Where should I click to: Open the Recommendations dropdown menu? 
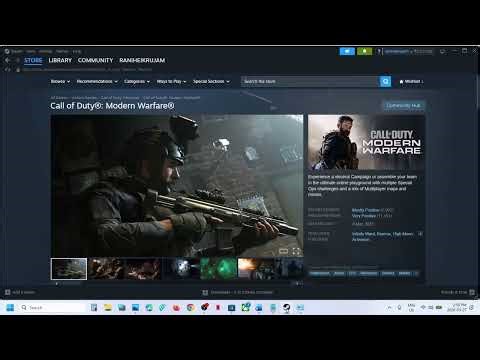pyautogui.click(x=97, y=81)
